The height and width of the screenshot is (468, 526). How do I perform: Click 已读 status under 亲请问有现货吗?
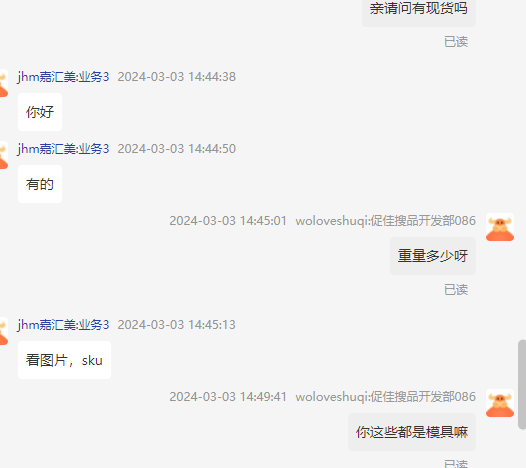click(456, 42)
